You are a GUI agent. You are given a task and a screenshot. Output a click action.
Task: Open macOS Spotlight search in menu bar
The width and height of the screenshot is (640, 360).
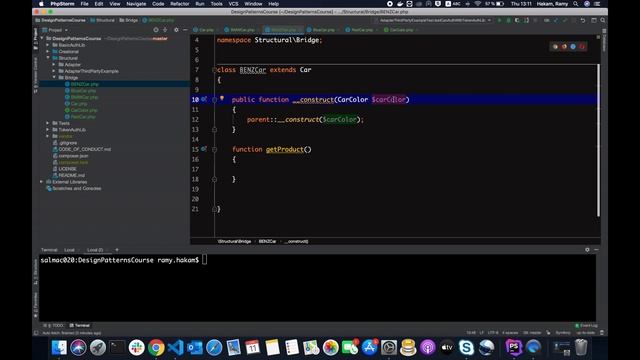tap(576, 4)
